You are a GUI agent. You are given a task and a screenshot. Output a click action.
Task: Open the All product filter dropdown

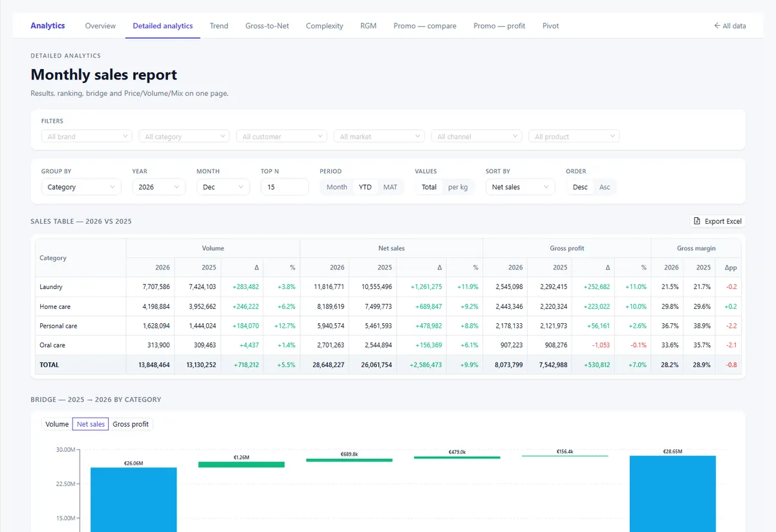[574, 136]
